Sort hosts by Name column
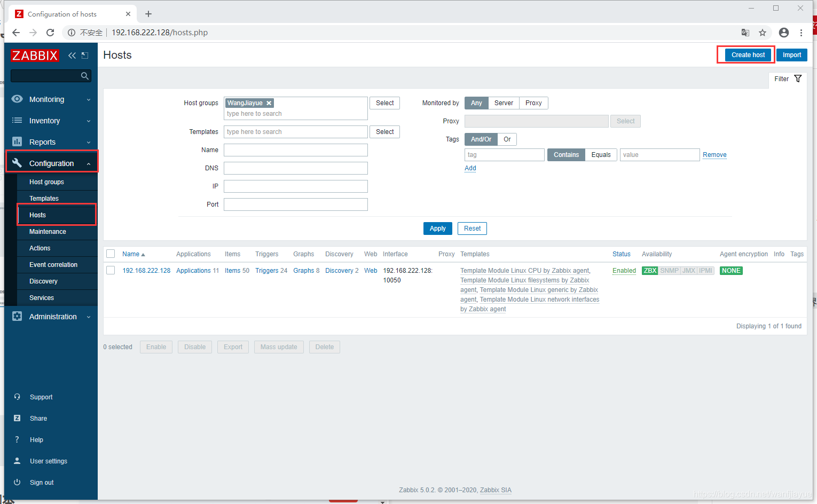The height and width of the screenshot is (504, 817). click(133, 254)
